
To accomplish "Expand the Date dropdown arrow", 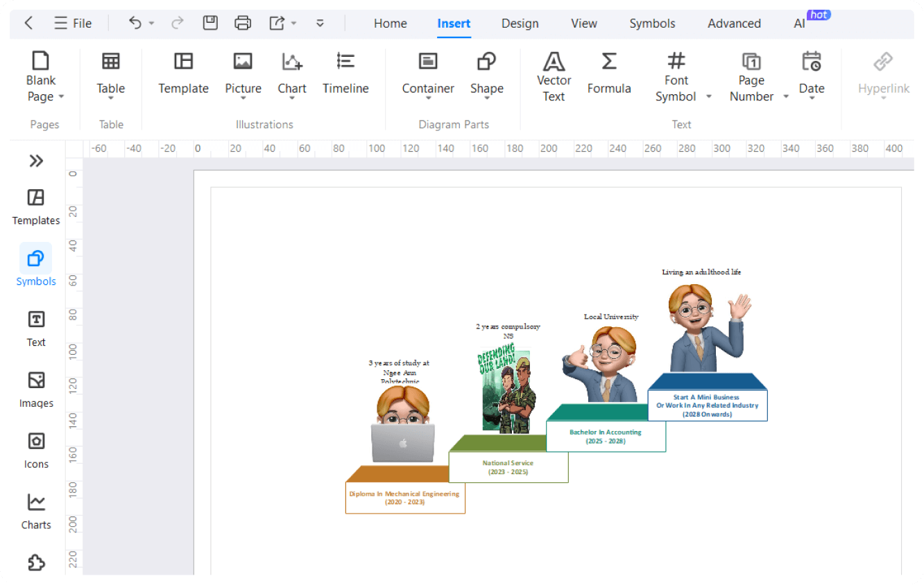I will [812, 99].
